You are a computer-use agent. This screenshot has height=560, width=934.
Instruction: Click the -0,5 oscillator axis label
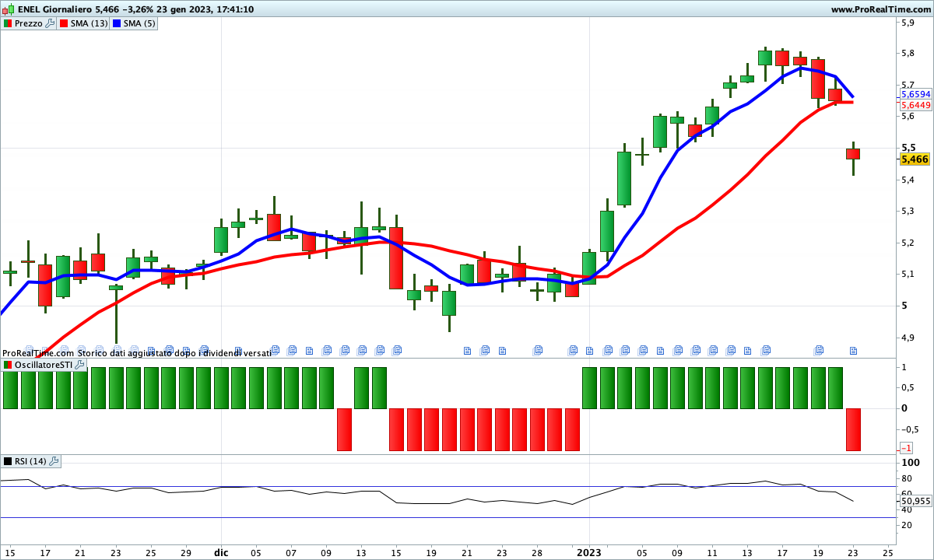tap(908, 429)
